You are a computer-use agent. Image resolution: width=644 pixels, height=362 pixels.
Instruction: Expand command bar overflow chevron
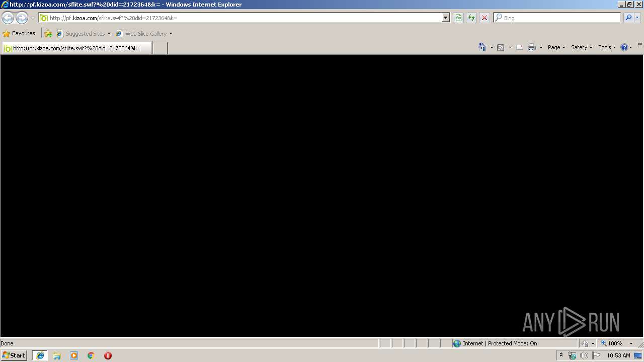pyautogui.click(x=640, y=44)
